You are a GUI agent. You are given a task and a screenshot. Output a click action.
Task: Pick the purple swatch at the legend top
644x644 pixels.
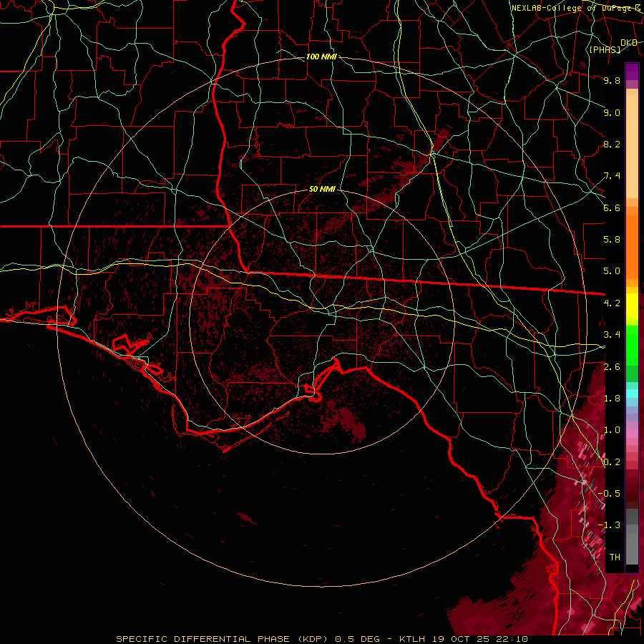632,72
